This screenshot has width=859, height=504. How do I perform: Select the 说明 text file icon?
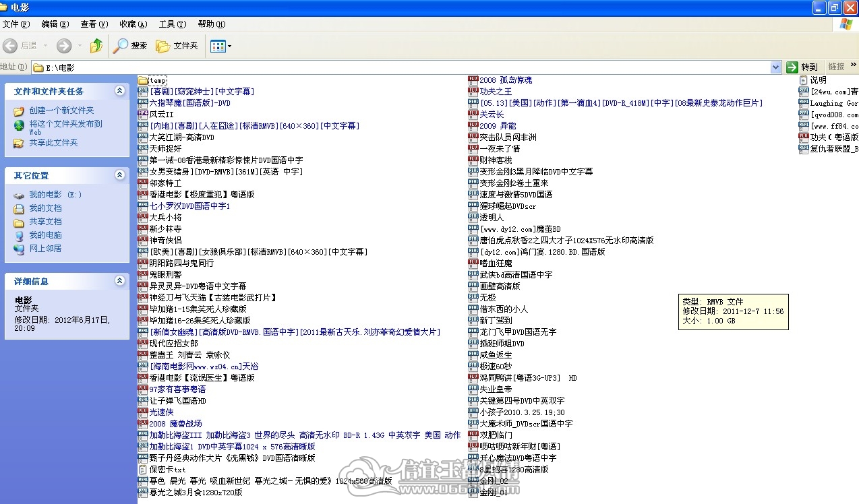click(804, 80)
